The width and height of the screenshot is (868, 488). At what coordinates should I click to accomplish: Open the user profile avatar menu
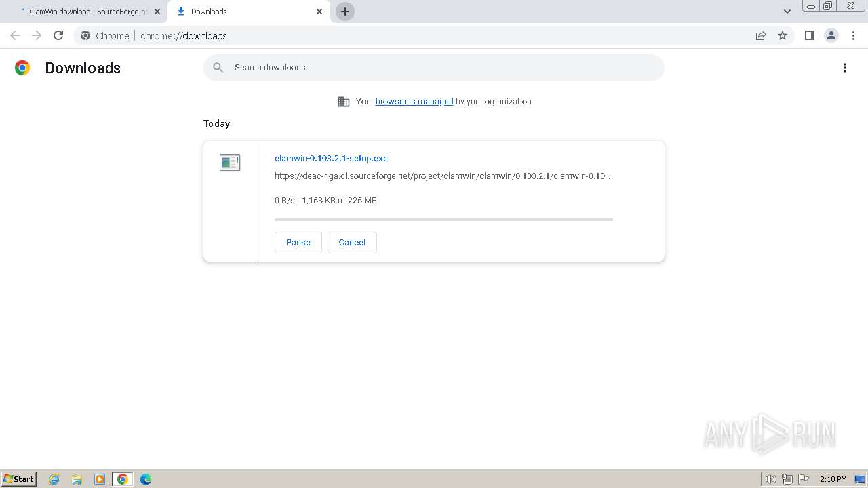[831, 35]
